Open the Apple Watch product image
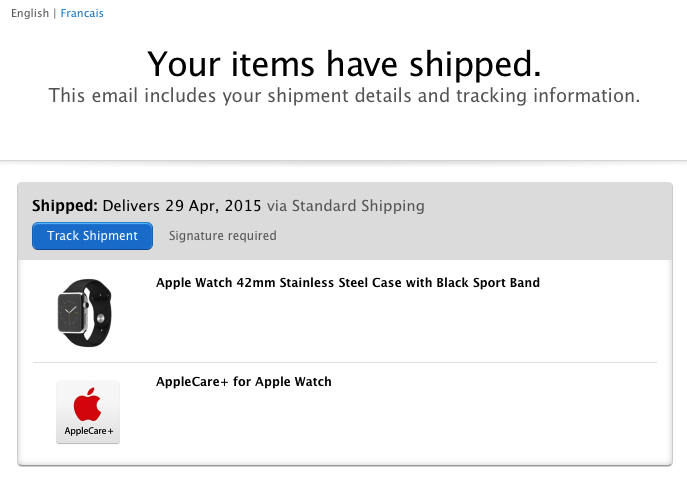Screen dimensions: 687x479 (85, 312)
